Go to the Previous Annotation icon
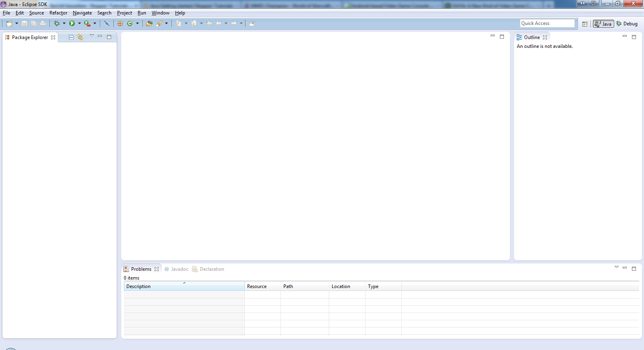644x350 pixels. [194, 23]
